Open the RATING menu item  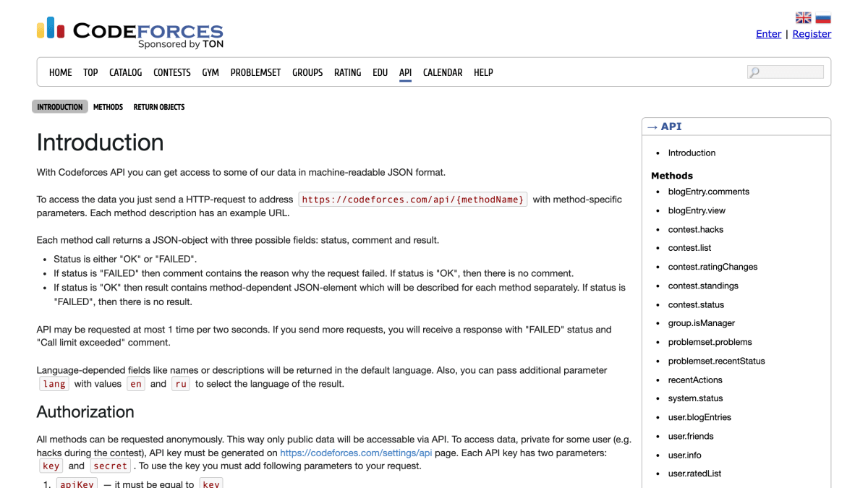(347, 72)
